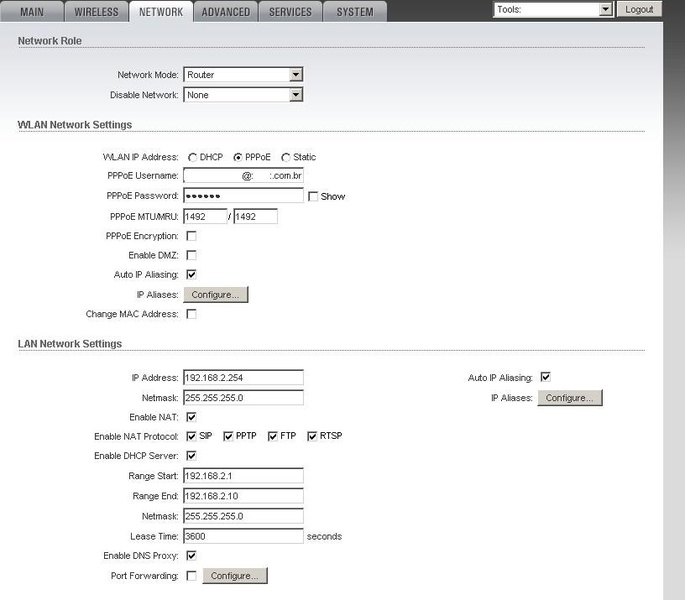Configure WLAN IP Aliases
The height and width of the screenshot is (600, 685).
(x=216, y=295)
